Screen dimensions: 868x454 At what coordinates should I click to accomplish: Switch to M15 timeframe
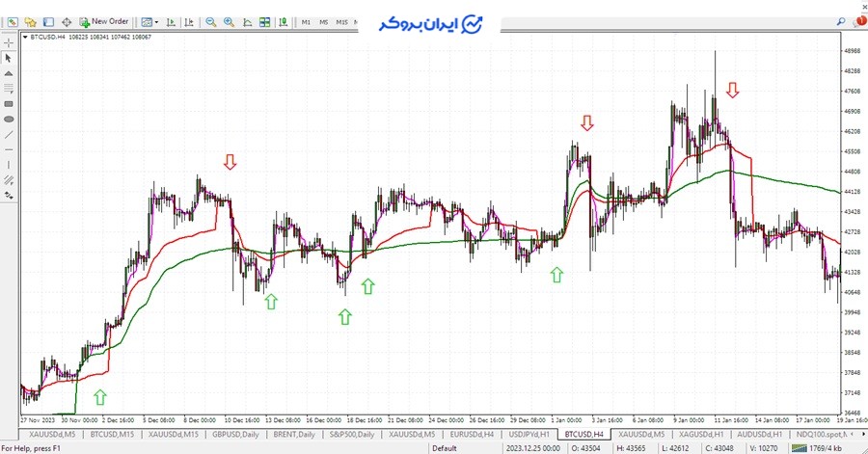click(x=343, y=21)
